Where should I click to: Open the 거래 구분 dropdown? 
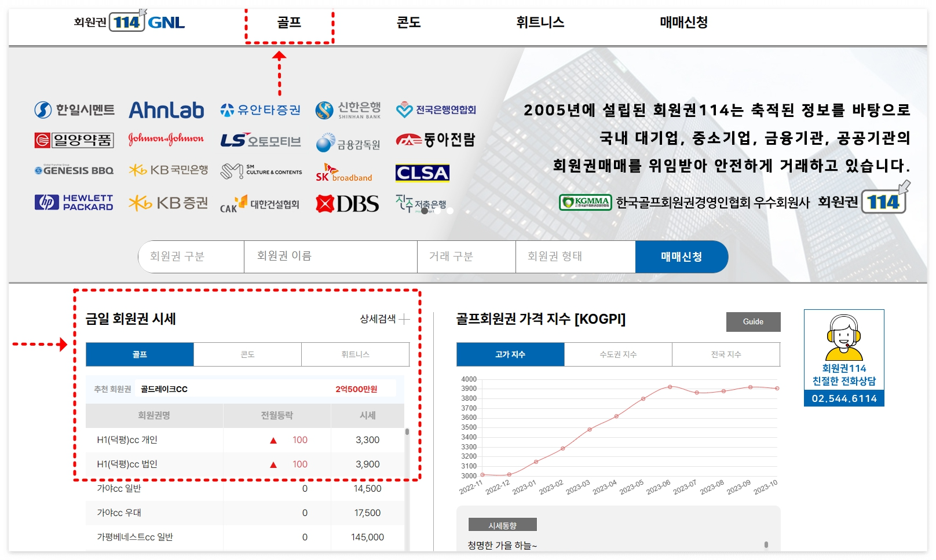pos(466,257)
